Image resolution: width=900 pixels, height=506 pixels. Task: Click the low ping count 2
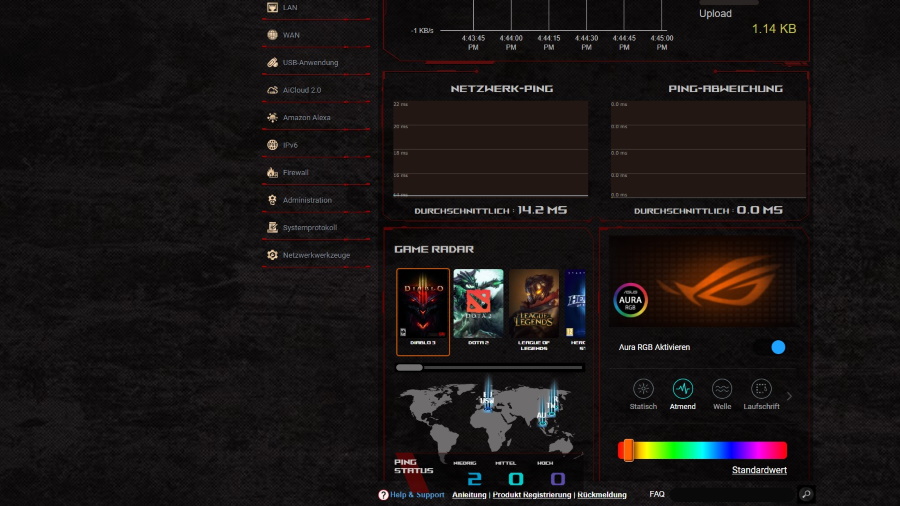tap(474, 478)
